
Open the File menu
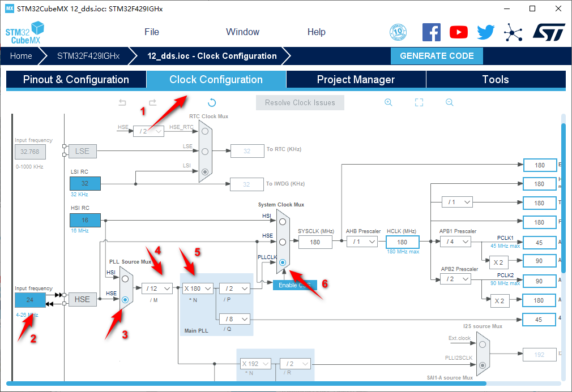(152, 32)
